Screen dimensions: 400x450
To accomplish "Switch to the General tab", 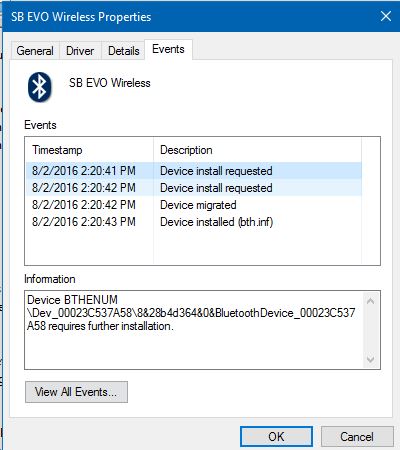I will click(x=35, y=51).
